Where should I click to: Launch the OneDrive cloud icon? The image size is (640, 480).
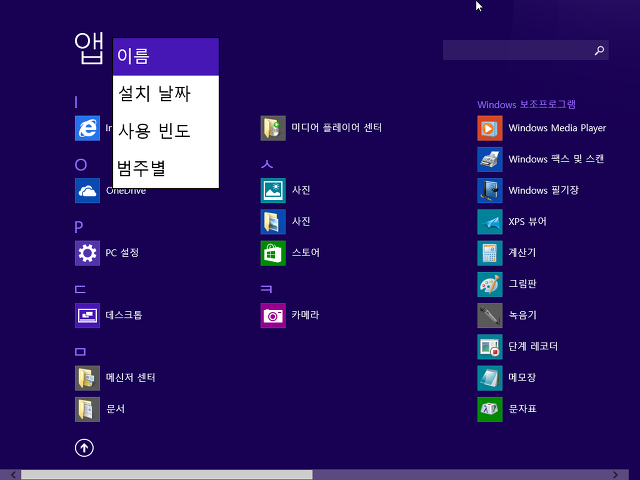(87, 191)
